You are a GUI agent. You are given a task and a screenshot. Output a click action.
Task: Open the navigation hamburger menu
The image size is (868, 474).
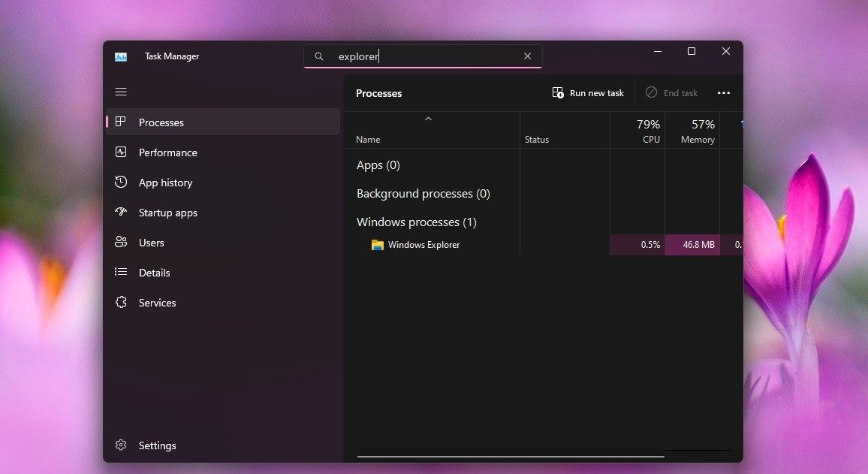121,91
